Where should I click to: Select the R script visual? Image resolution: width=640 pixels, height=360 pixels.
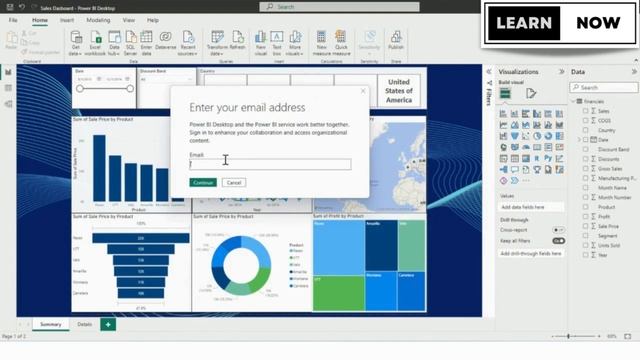tap(537, 158)
